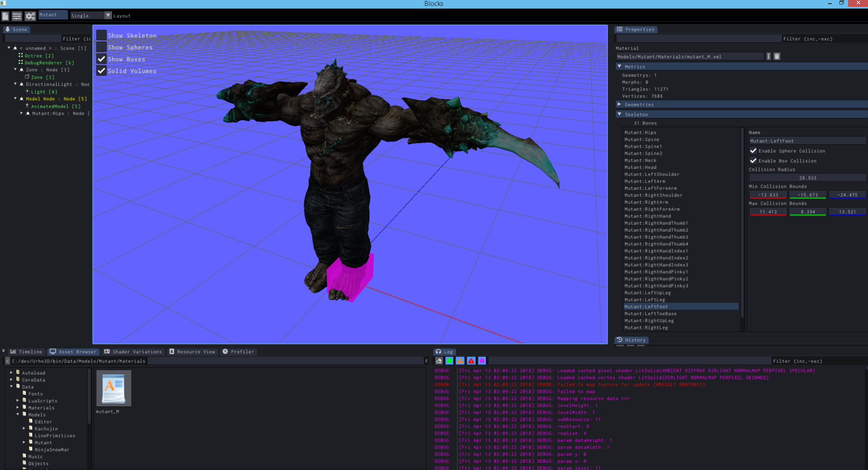Click the DirectionalLight node icon
This screenshot has height=470, width=868.
(x=21, y=84)
